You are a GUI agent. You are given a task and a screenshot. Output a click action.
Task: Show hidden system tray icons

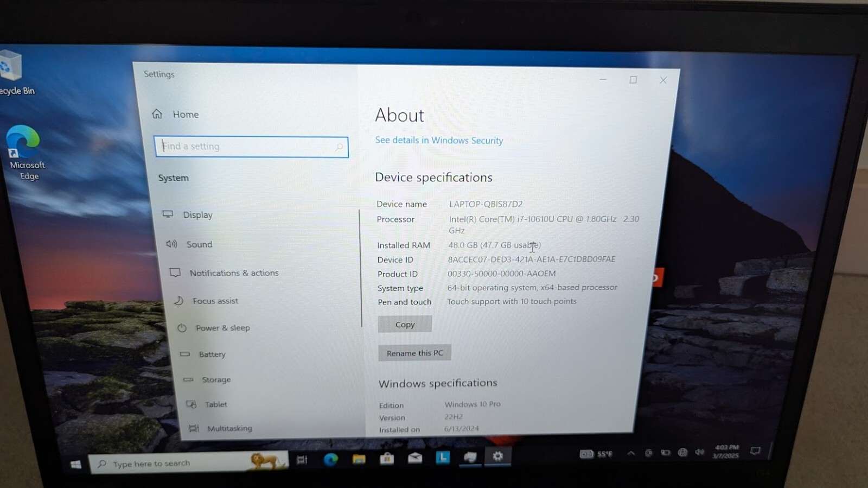click(630, 453)
